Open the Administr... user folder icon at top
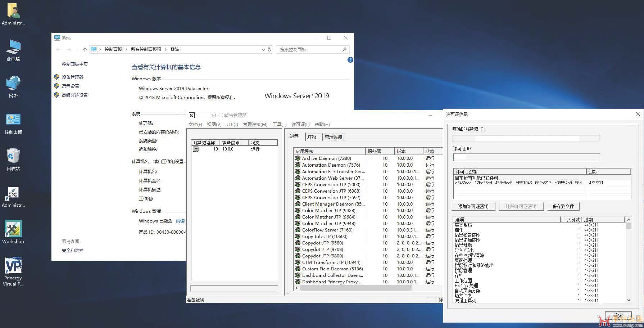 coord(13,14)
